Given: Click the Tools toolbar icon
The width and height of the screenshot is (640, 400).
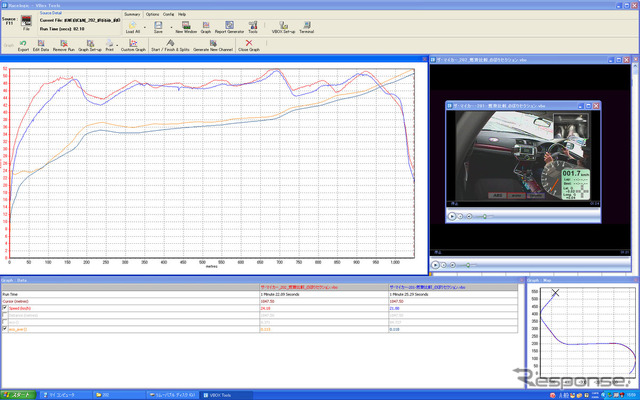Looking at the screenshot, I should [253, 25].
